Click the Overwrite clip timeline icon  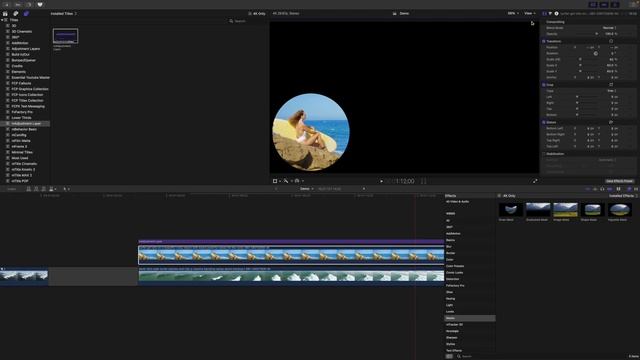51,189
